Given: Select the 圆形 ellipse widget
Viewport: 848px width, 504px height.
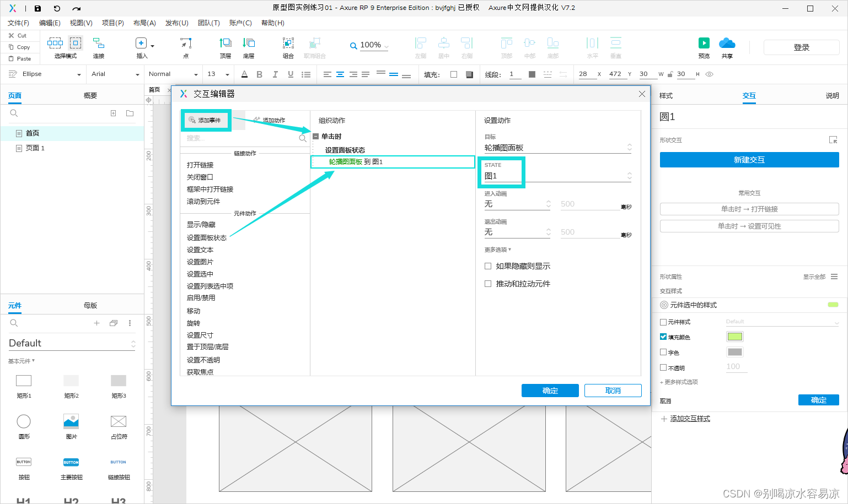Looking at the screenshot, I should coord(24,426).
